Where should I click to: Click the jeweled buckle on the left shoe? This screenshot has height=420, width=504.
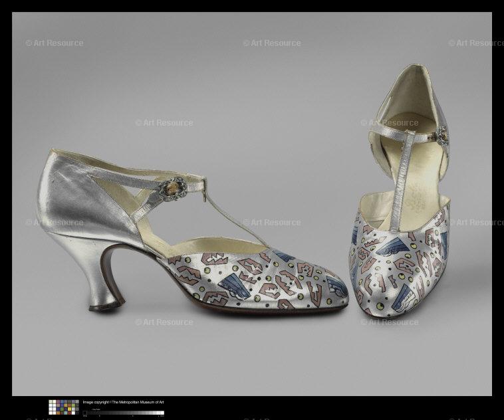173,189
